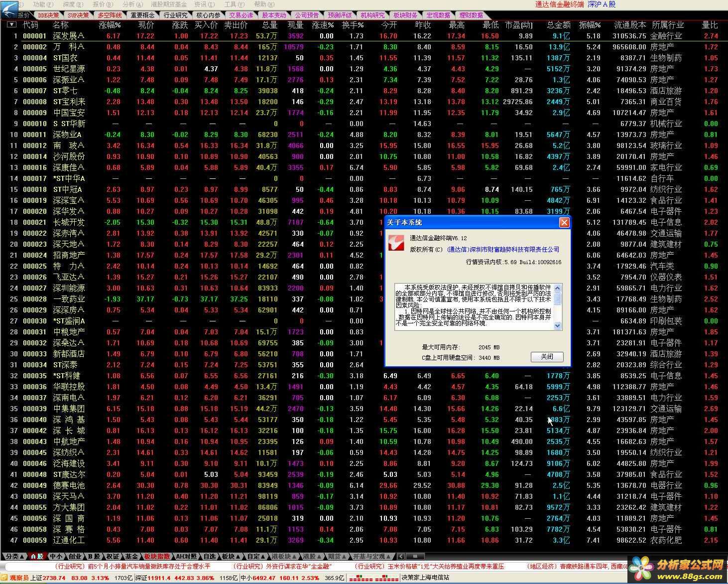The width and height of the screenshot is (728, 584).
Task: Select stock row 000039 中集集团
Action: pyautogui.click(x=364, y=409)
